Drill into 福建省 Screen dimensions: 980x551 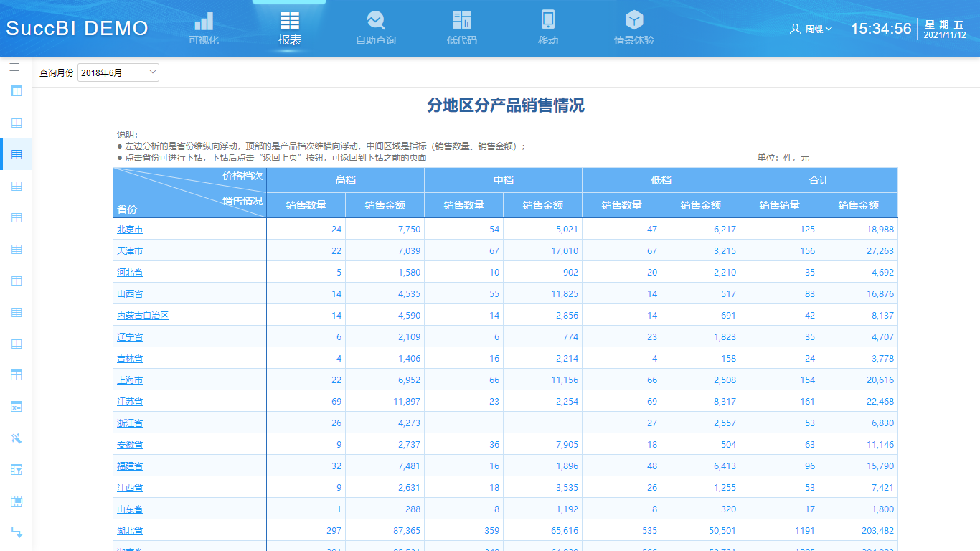tap(130, 466)
